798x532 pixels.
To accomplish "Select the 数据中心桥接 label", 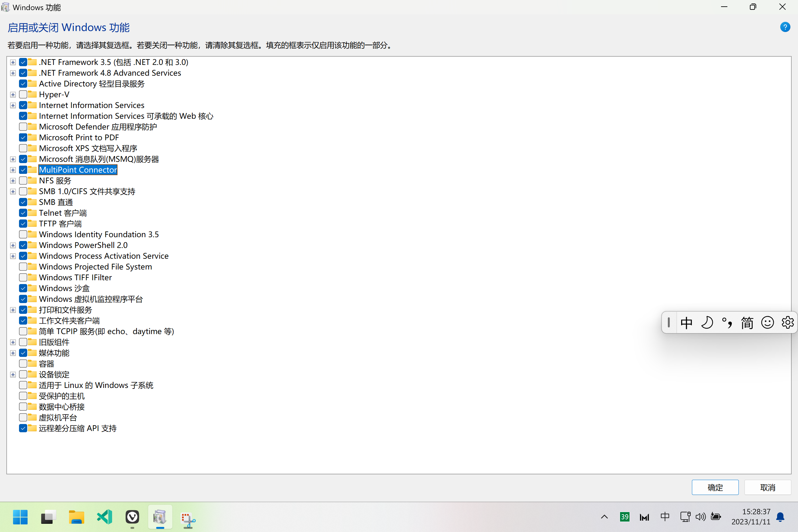I will tap(62, 407).
